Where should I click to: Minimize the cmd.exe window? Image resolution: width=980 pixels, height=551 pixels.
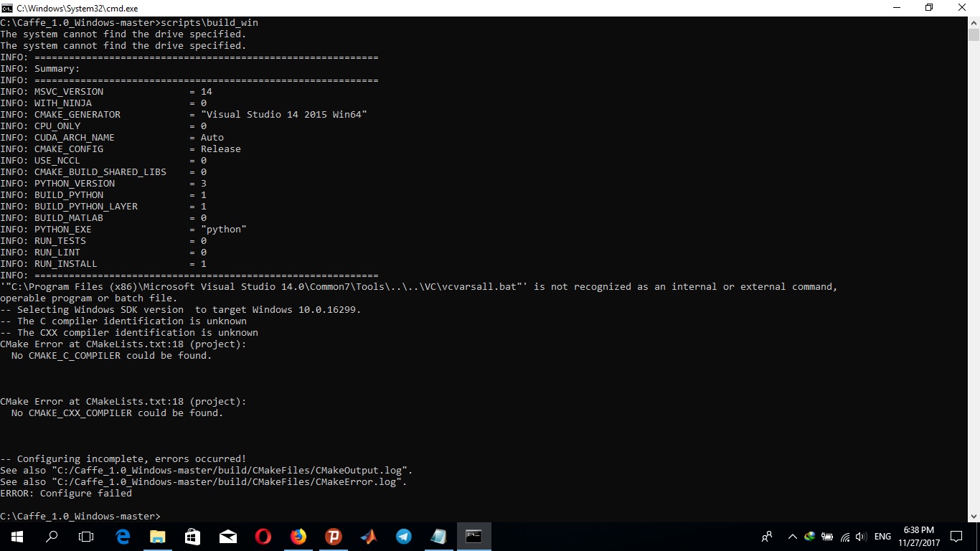pyautogui.click(x=896, y=7)
